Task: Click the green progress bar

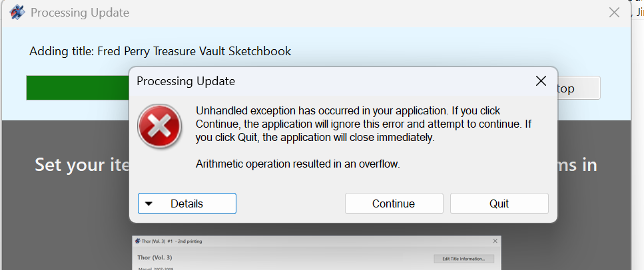Action: (78, 88)
